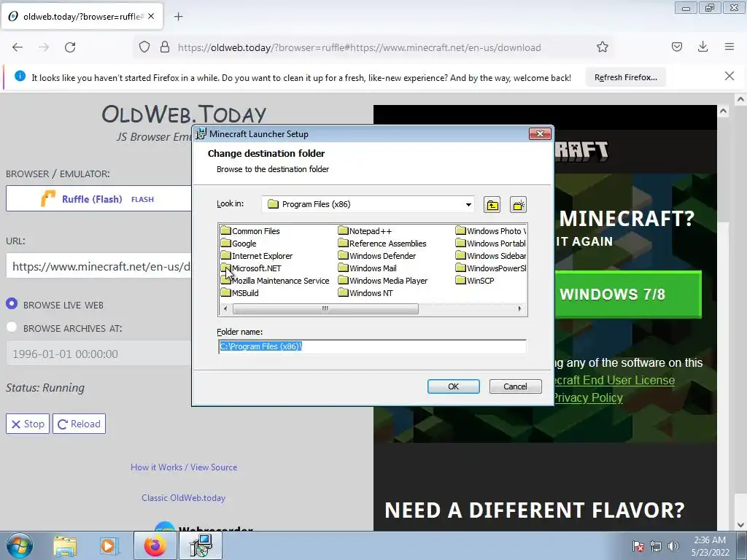Reload the current Firefox page

click(70, 47)
